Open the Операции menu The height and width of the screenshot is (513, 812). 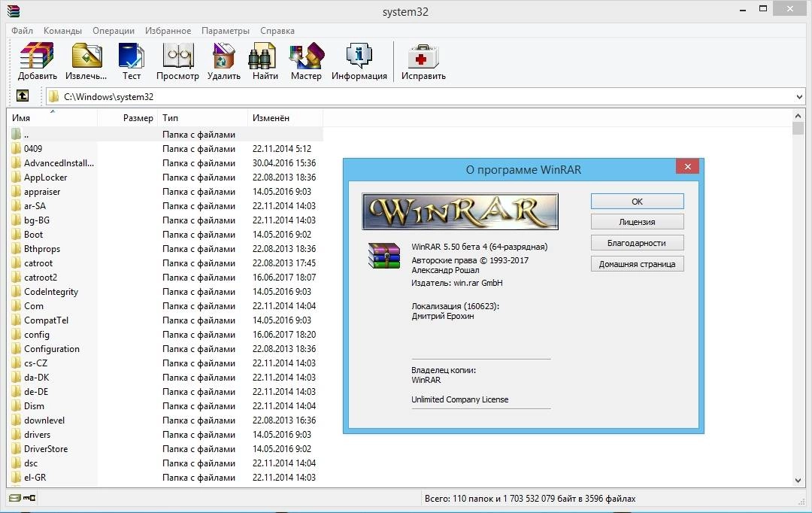(114, 31)
